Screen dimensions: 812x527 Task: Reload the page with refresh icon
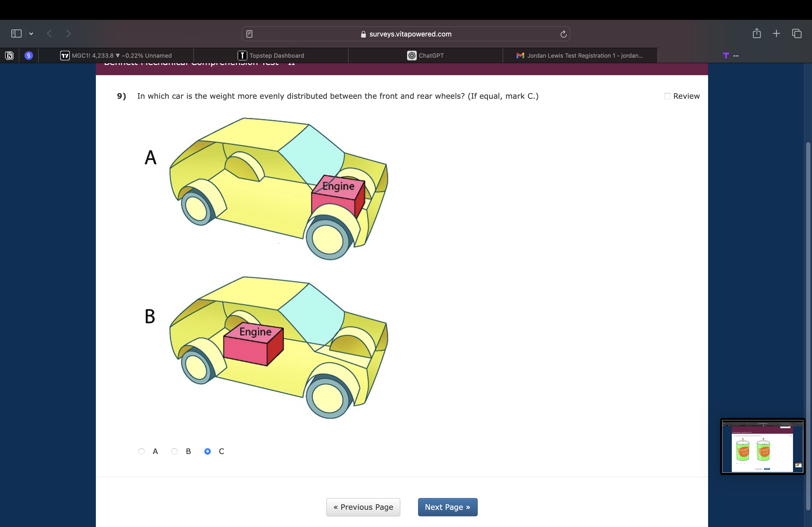click(x=563, y=34)
